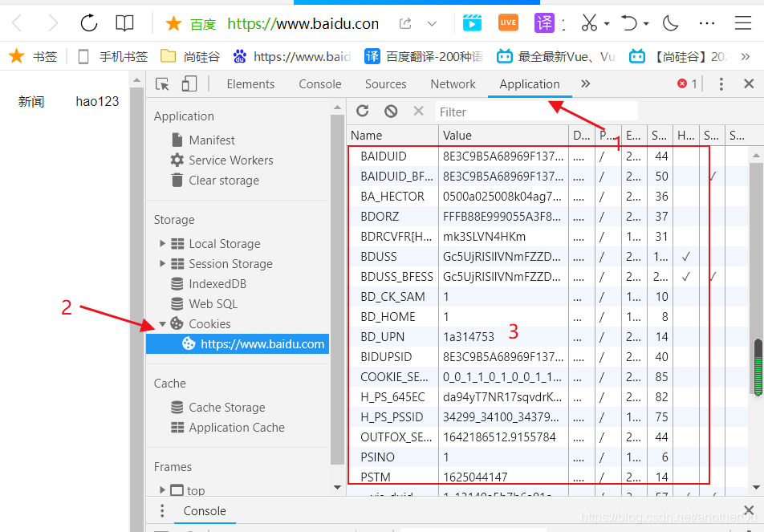This screenshot has height=532, width=764.
Task: Select the BAIDUID cookie row
Action: coord(547,156)
